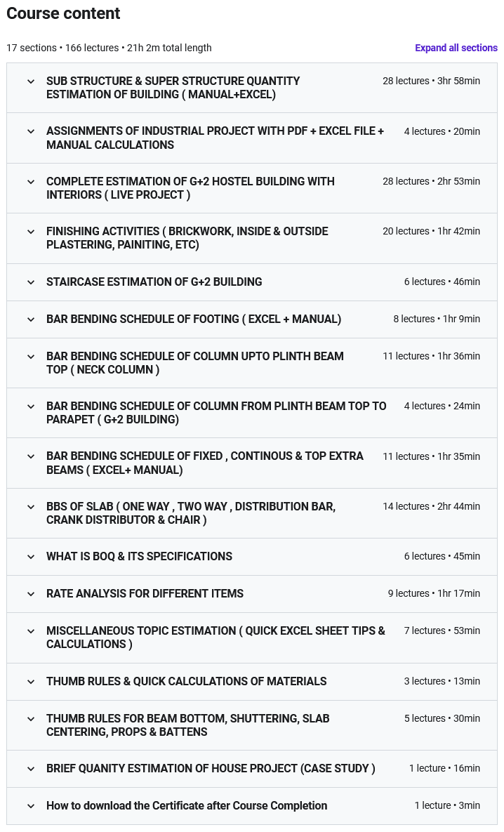Image resolution: width=504 pixels, height=832 pixels.
Task: Click the Expand all sections link
Action: (x=456, y=48)
